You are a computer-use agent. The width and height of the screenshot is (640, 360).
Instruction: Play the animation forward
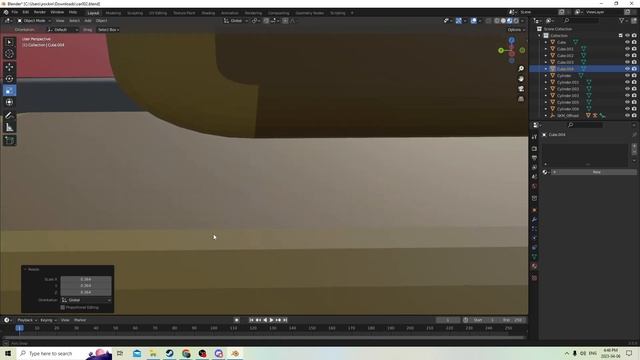(x=271, y=320)
